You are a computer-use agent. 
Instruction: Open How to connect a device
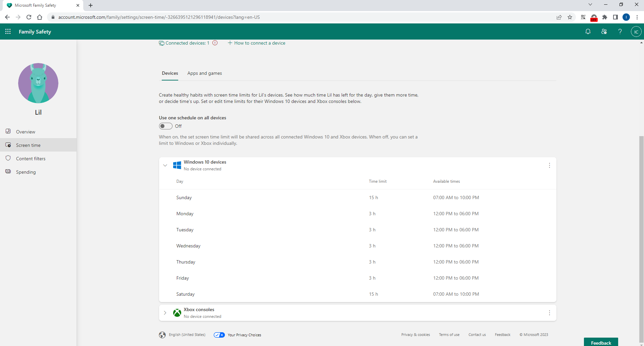point(257,43)
